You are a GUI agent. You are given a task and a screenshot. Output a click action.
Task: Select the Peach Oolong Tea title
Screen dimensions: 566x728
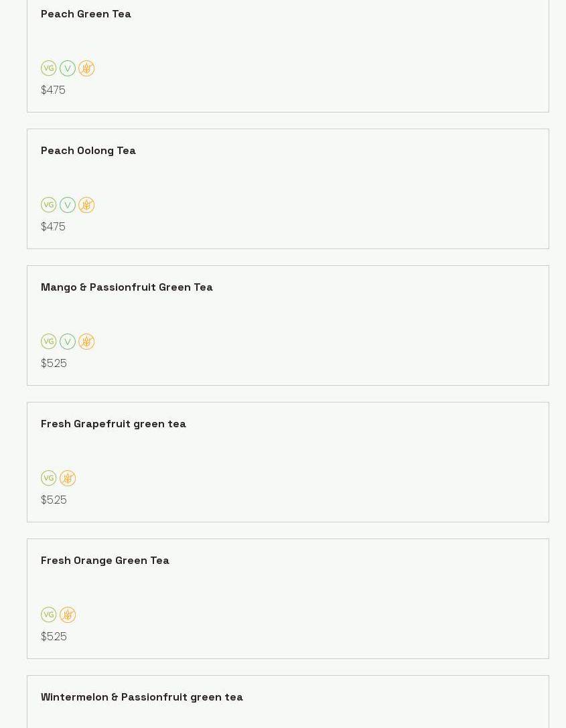tap(88, 151)
